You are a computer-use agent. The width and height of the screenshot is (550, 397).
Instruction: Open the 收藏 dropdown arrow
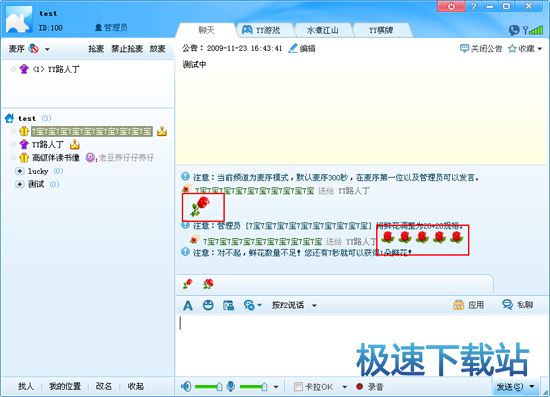(539, 49)
